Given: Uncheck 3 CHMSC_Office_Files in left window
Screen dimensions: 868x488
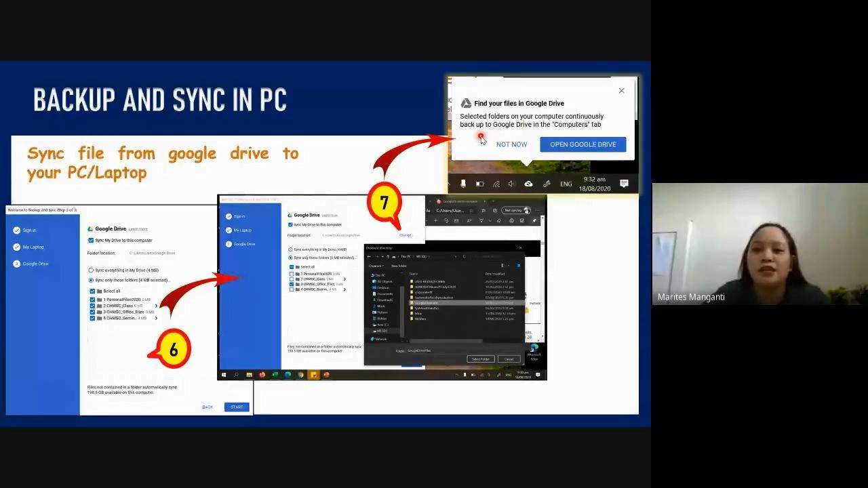Looking at the screenshot, I should click(93, 312).
